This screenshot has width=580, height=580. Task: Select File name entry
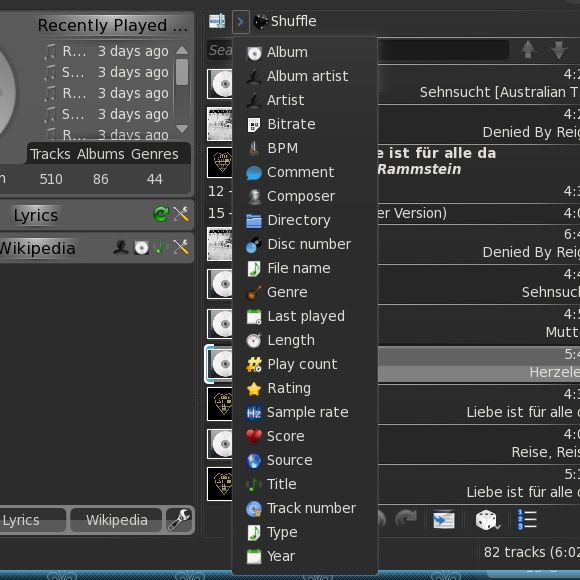tap(305, 269)
